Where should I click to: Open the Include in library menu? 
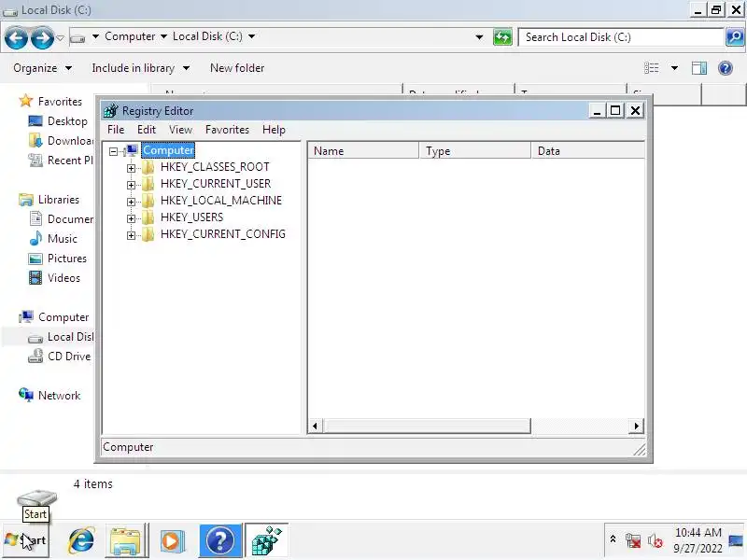(x=141, y=68)
